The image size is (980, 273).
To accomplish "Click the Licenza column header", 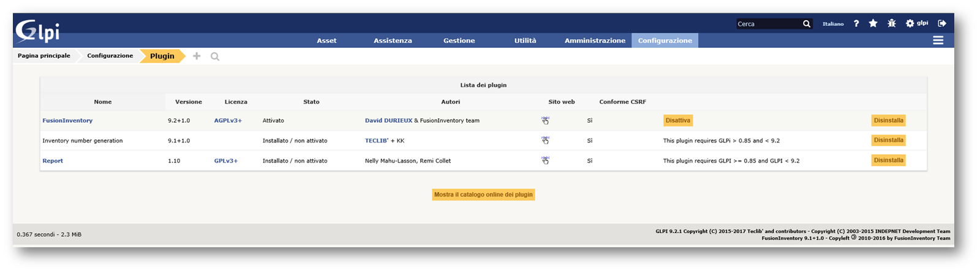I will [x=236, y=102].
